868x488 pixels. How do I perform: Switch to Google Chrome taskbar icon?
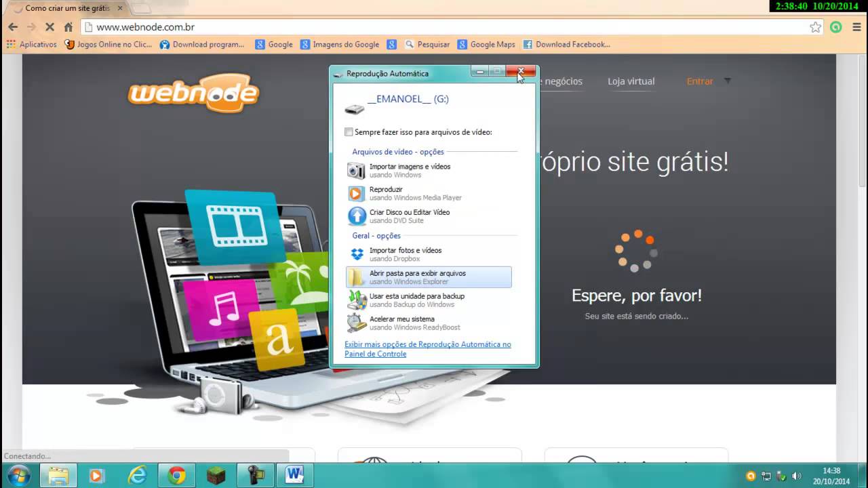177,476
